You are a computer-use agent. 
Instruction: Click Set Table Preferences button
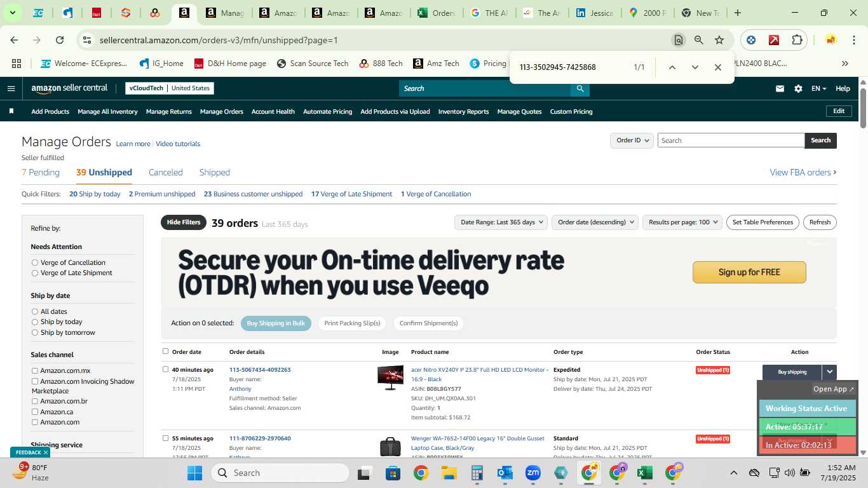763,222
